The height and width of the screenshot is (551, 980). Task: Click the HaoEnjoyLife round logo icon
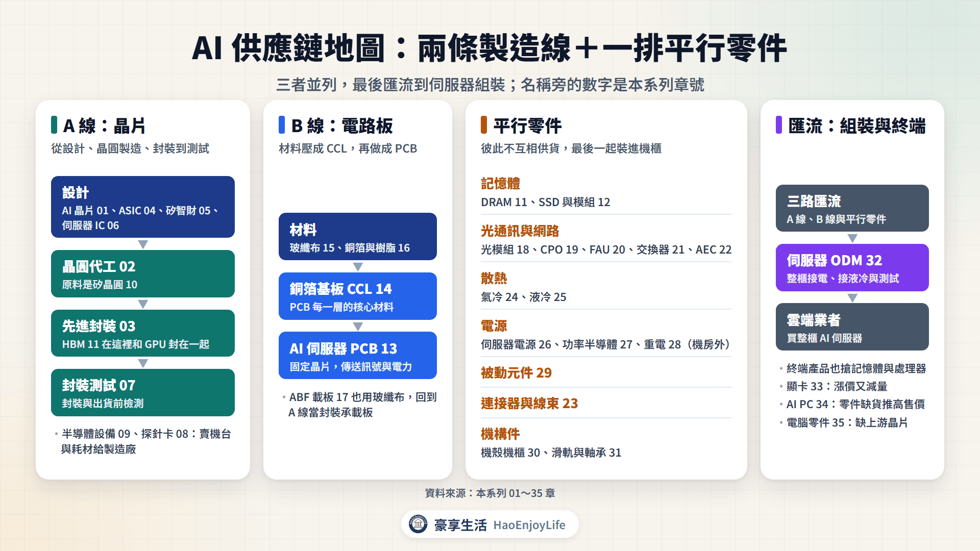pos(418,524)
